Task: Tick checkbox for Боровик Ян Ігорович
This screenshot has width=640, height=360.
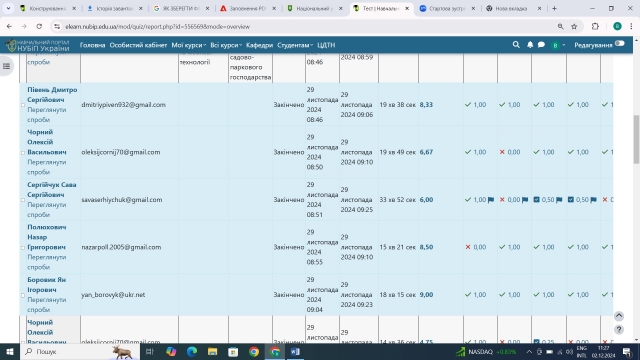Action: pyautogui.click(x=23, y=295)
